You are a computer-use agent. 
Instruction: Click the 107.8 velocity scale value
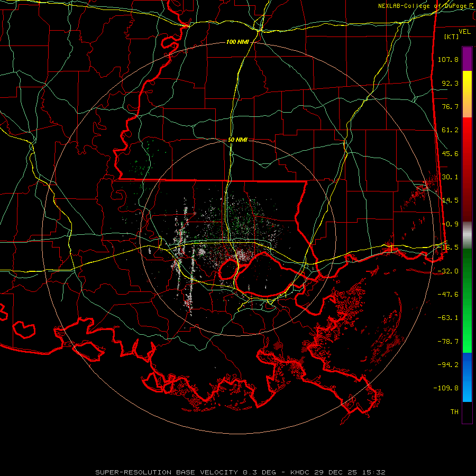tap(448, 59)
